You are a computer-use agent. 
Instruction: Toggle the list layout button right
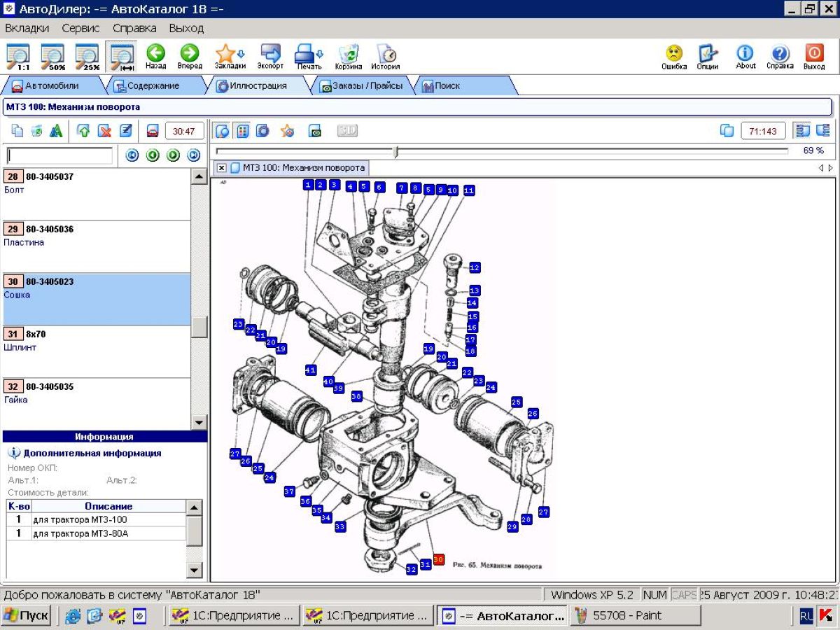coord(822,131)
